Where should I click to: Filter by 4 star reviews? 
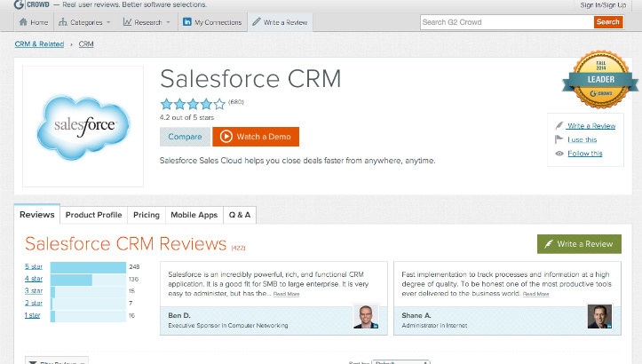tap(34, 279)
